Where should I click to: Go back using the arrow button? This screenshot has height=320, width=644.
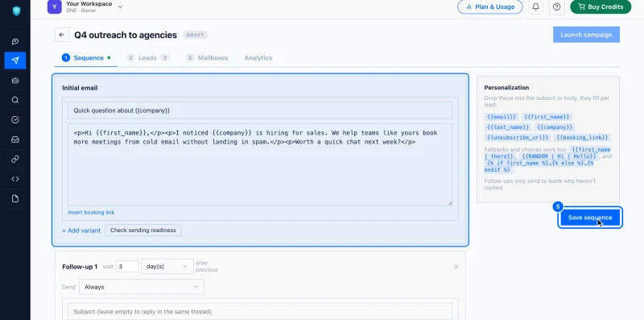pos(62,35)
